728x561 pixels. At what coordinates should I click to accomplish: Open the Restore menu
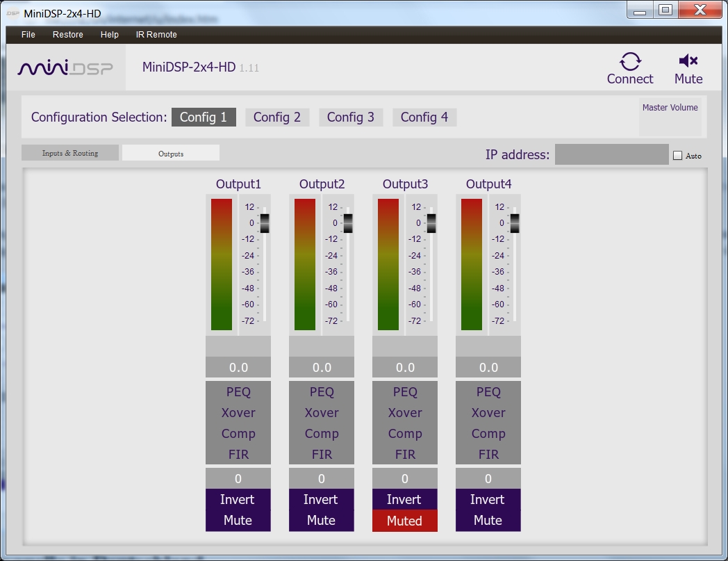(68, 34)
